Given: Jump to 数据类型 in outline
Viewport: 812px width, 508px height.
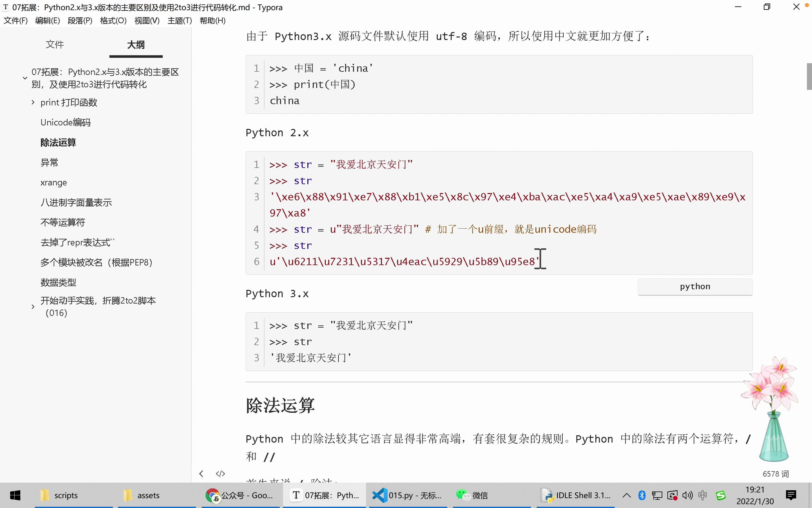Looking at the screenshot, I should pos(58,282).
